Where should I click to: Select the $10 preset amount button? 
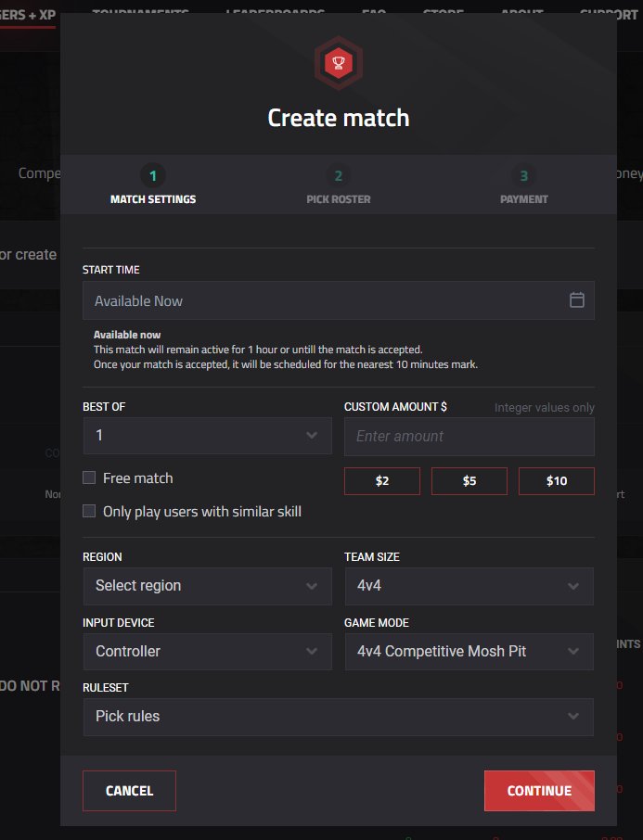[x=557, y=481]
